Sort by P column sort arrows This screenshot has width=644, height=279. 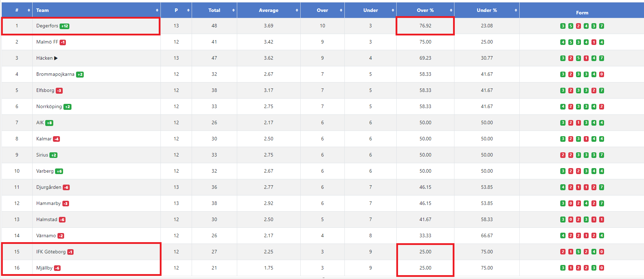tap(188, 10)
